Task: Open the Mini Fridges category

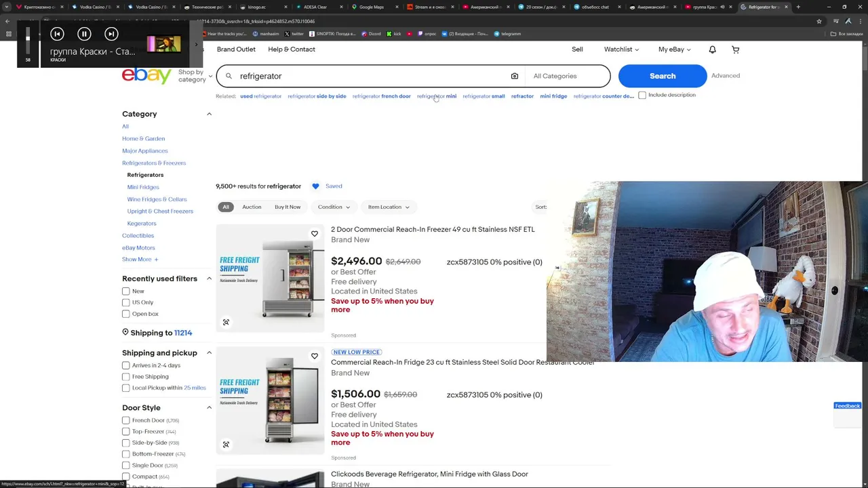Action: click(143, 187)
